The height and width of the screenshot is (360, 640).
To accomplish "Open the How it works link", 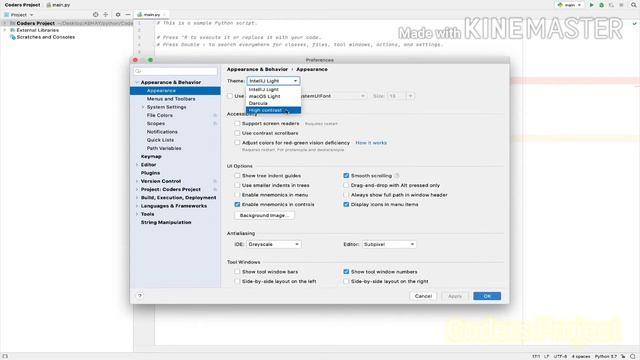I will click(371, 143).
